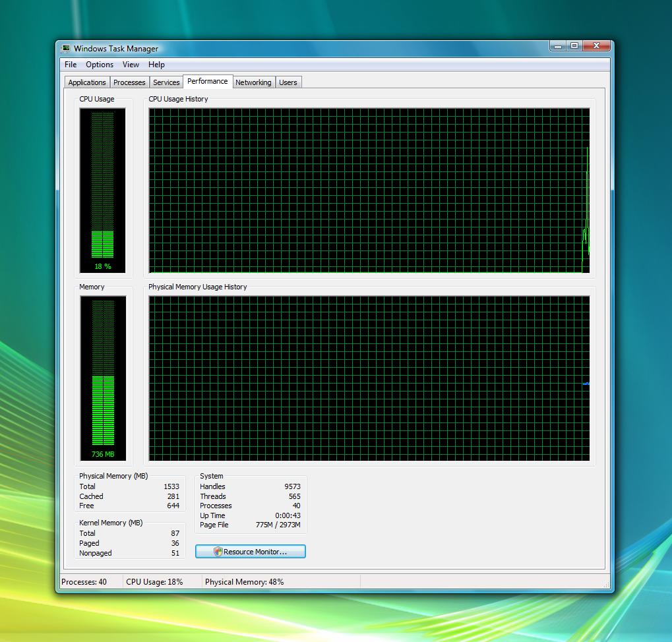Open the File menu
672x642 pixels.
point(71,65)
